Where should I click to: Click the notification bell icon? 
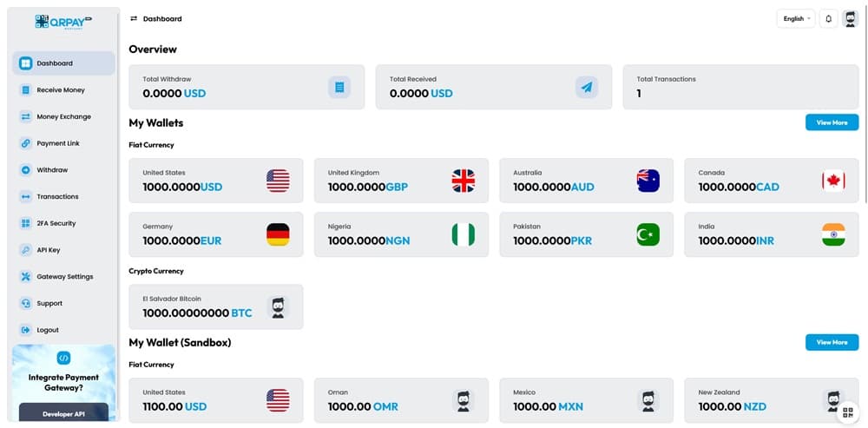828,18
